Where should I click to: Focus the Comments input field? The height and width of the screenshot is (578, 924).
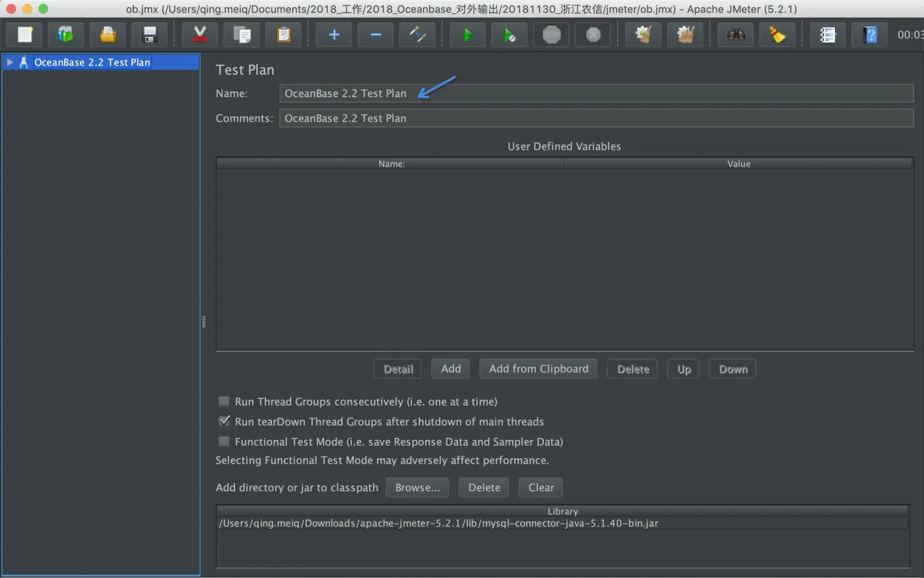click(x=597, y=118)
